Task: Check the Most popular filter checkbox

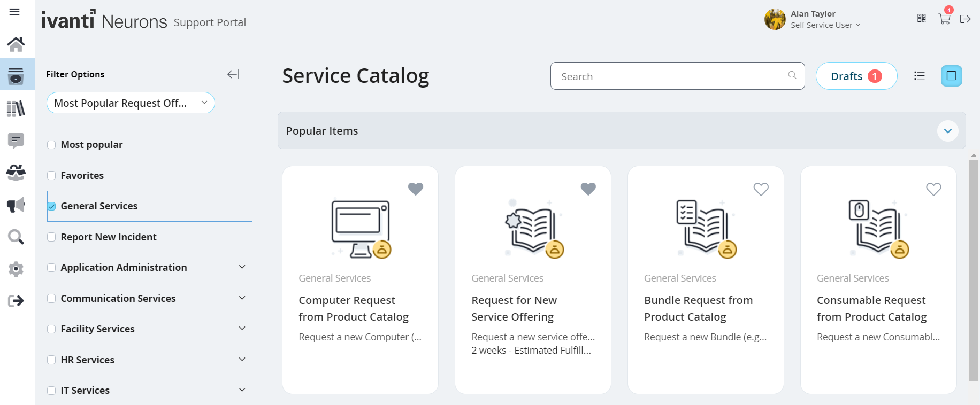Action: 51,145
